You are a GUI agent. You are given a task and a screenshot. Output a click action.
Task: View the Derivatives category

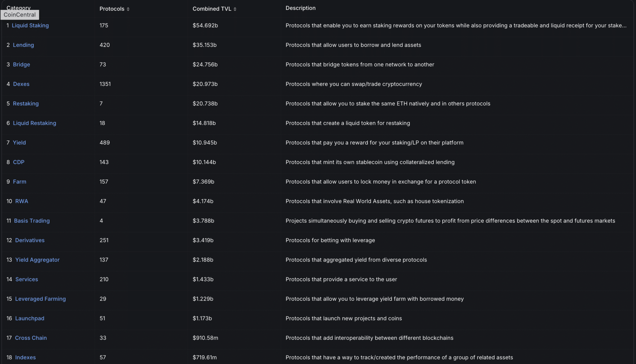pyautogui.click(x=30, y=240)
